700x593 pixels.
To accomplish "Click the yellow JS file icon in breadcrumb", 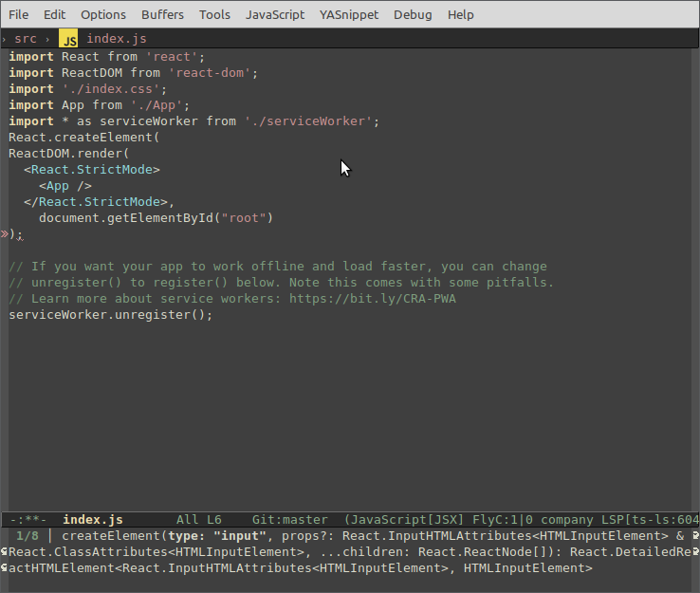I will [x=69, y=39].
